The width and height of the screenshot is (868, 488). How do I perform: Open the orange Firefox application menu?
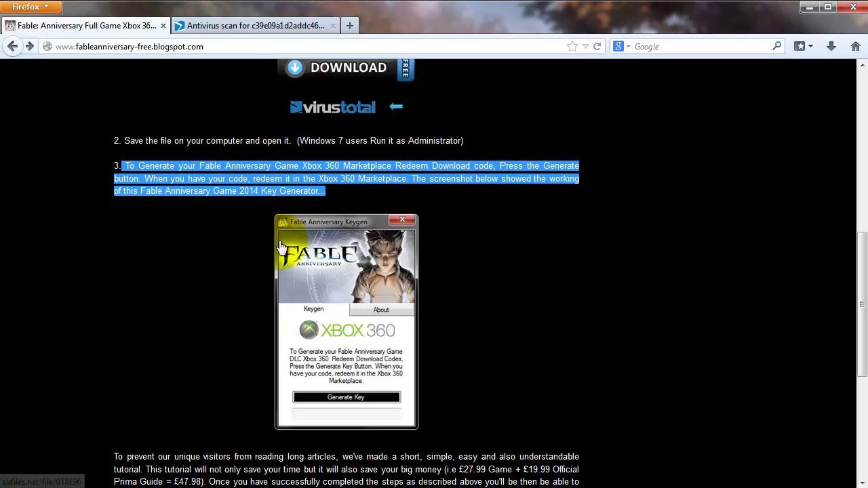click(31, 7)
